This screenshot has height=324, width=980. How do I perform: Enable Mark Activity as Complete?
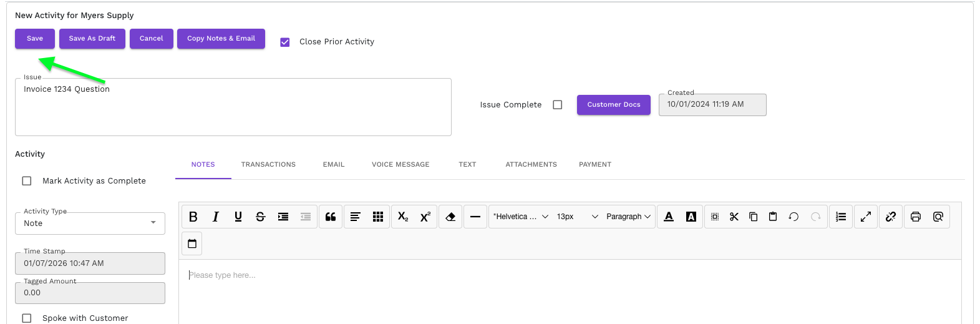coord(27,181)
